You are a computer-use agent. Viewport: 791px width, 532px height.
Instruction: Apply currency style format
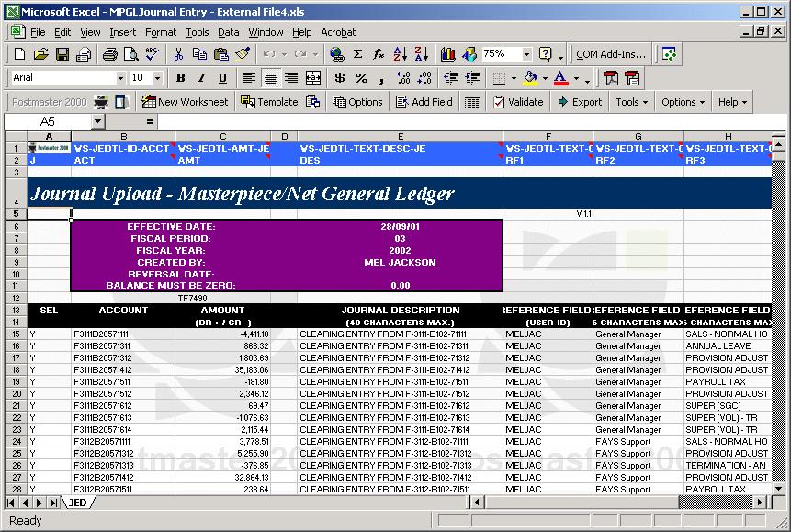tap(340, 78)
